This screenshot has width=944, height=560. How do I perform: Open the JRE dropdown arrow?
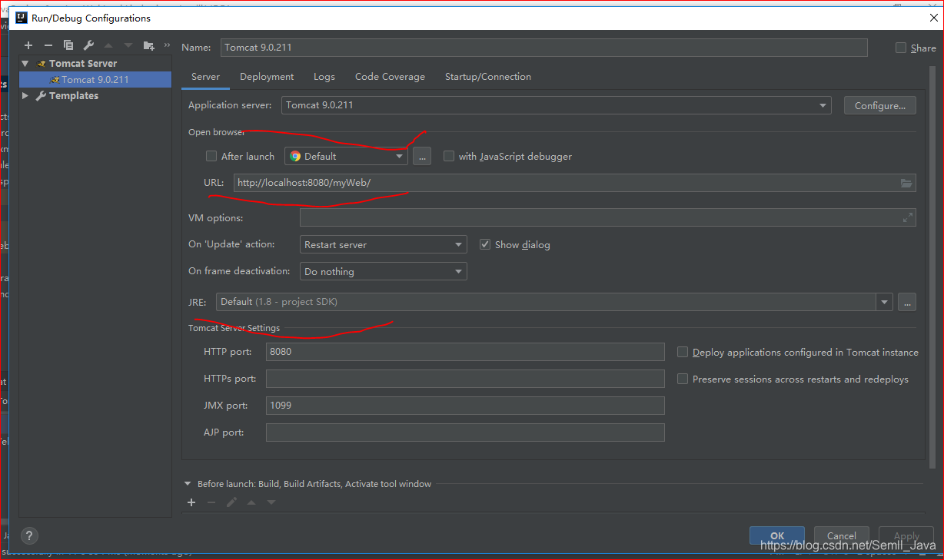885,302
